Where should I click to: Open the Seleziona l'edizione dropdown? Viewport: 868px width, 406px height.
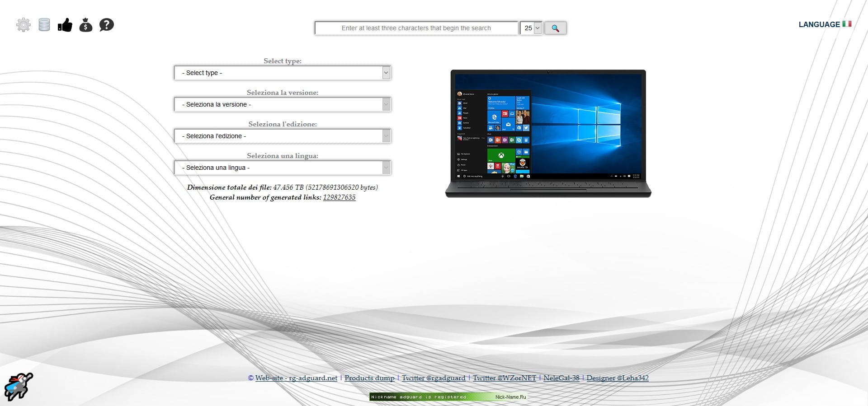coord(283,136)
